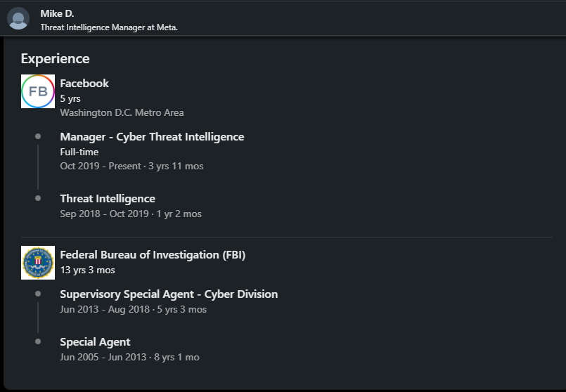The height and width of the screenshot is (392, 566).
Task: Select the timeline bullet beside Manager - Cyber Threat Intelligence
Action: pos(38,136)
